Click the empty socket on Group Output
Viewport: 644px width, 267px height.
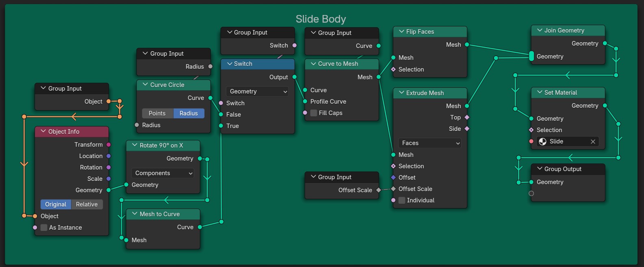[x=531, y=193]
